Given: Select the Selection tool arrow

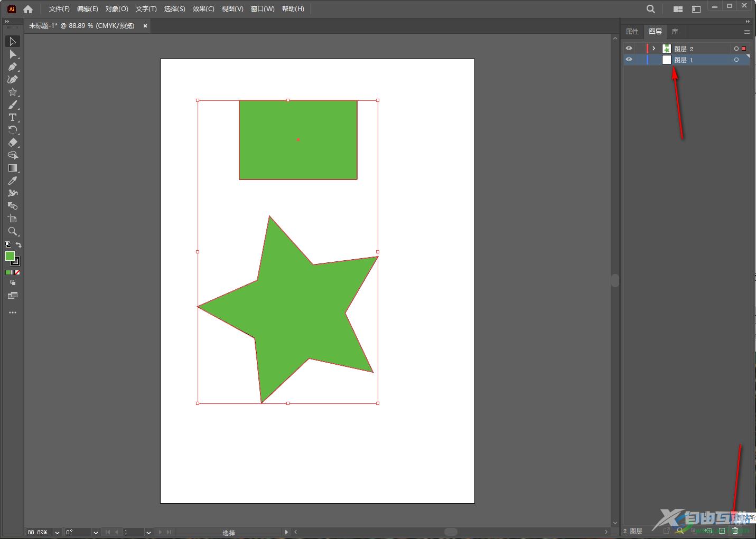Looking at the screenshot, I should click(x=13, y=41).
